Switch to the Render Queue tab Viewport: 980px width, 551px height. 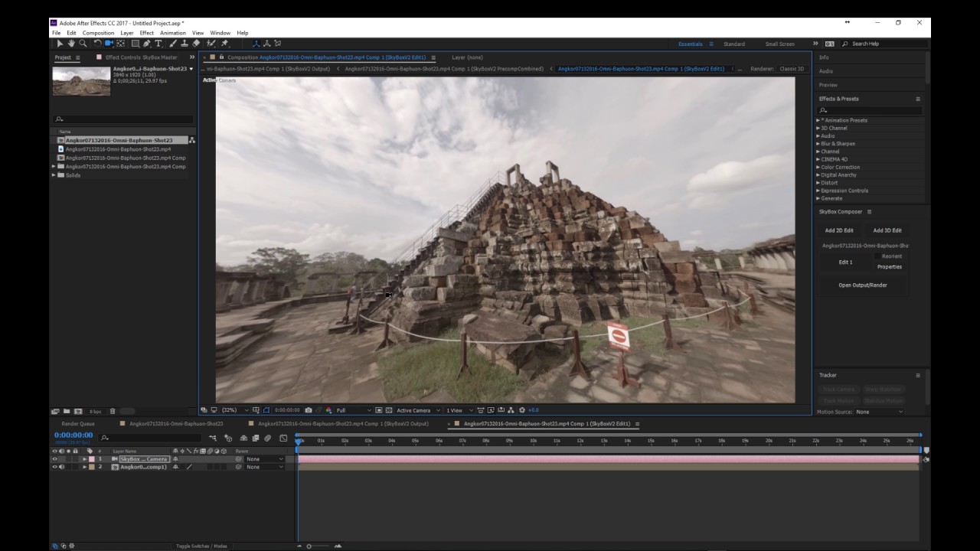tap(78, 423)
